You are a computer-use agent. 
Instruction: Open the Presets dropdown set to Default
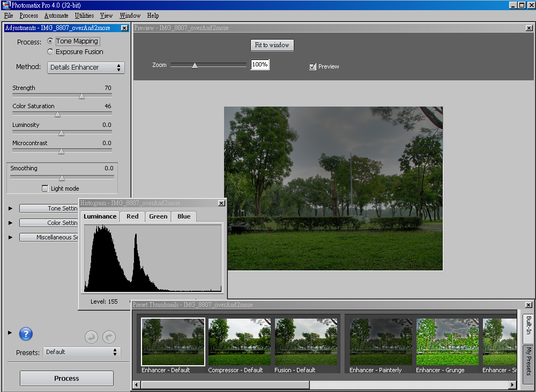coord(81,352)
